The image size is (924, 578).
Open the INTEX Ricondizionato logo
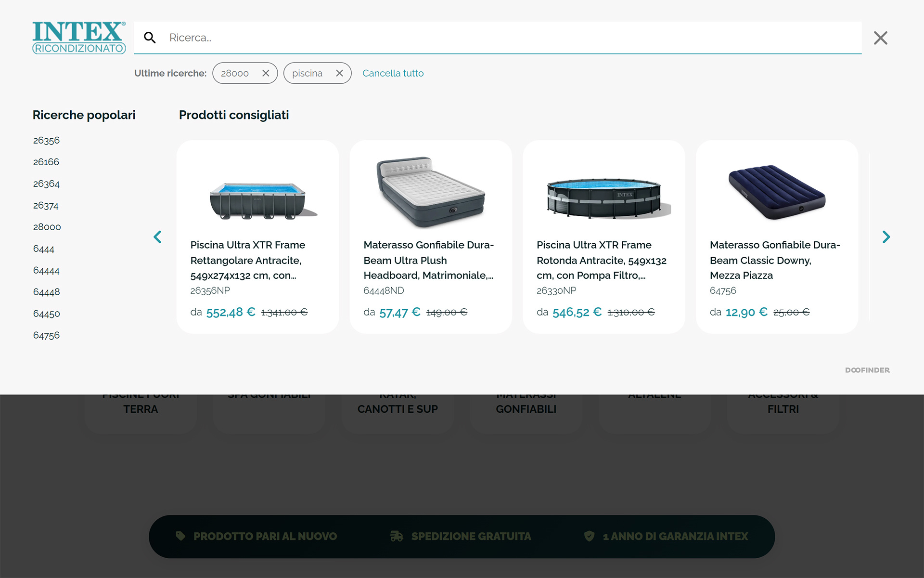(79, 38)
